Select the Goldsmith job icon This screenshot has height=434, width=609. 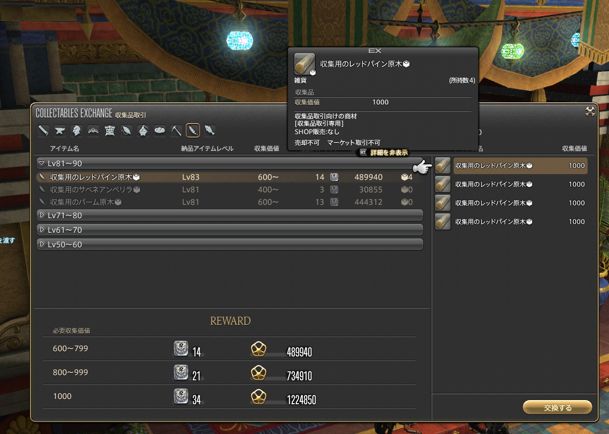click(93, 131)
